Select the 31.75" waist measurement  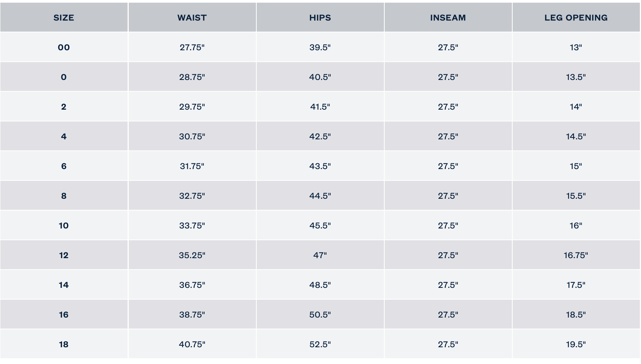(192, 166)
